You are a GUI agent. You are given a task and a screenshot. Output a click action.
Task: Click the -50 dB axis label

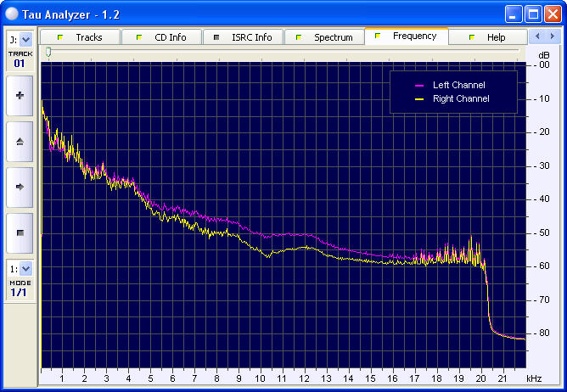point(542,232)
